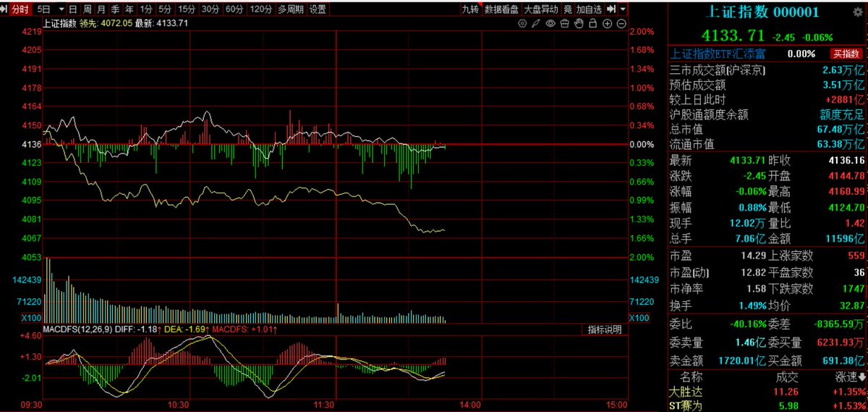Viewport: 868px width, 412px height.
Task: Select the ST赛为 stock row
Action: tap(767, 406)
